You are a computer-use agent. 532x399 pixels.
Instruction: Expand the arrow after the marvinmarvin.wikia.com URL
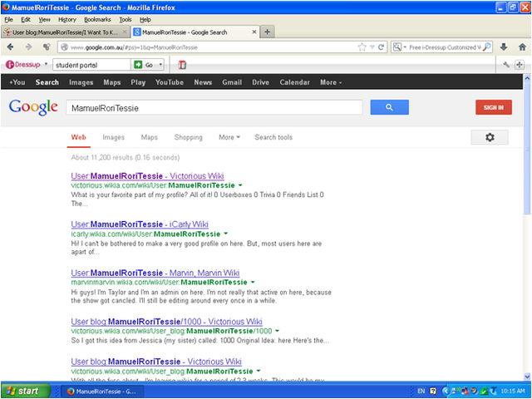tap(253, 283)
